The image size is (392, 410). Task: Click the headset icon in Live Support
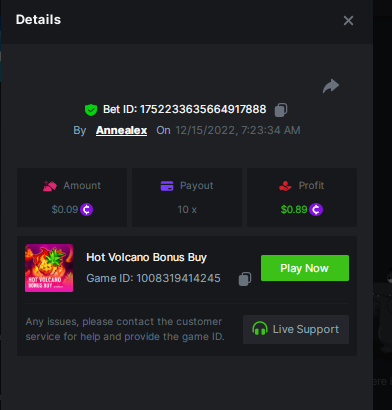pyautogui.click(x=260, y=329)
